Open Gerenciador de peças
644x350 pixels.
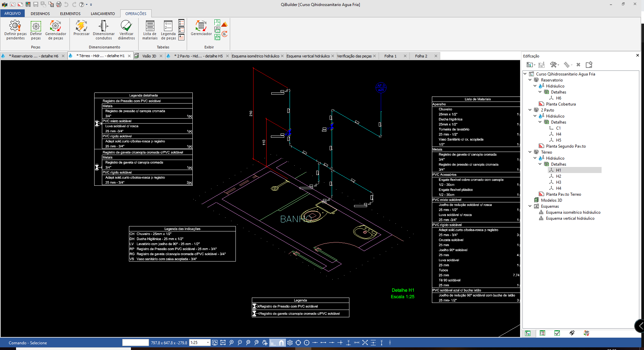pyautogui.click(x=55, y=30)
